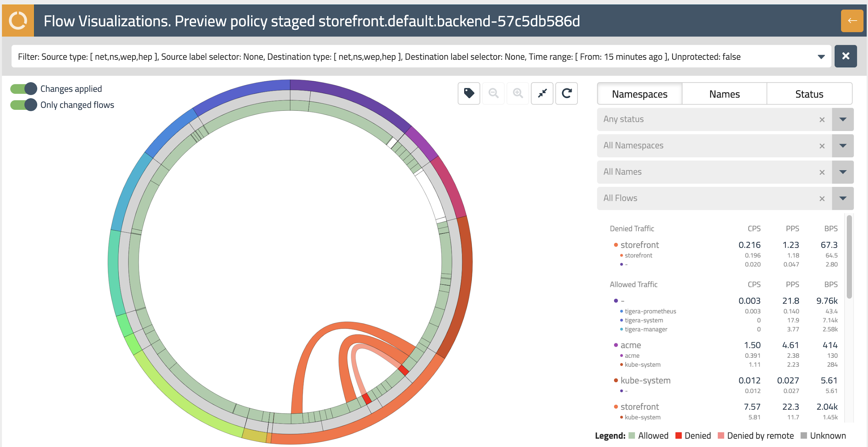Screen dimensions: 868x447
Task: Click the refresh visualization icon
Action: coord(567,93)
